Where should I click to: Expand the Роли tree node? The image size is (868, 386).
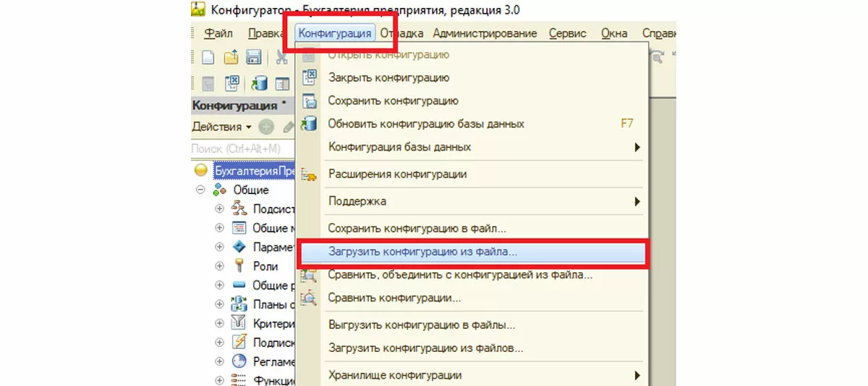click(x=220, y=266)
